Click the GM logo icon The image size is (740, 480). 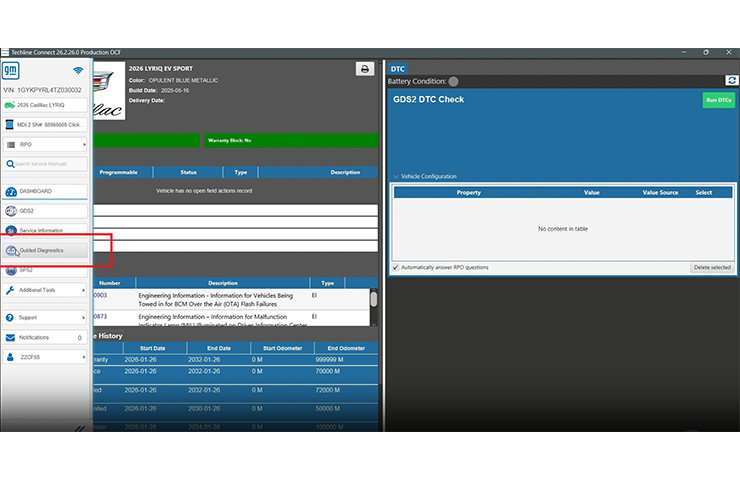[x=10, y=70]
